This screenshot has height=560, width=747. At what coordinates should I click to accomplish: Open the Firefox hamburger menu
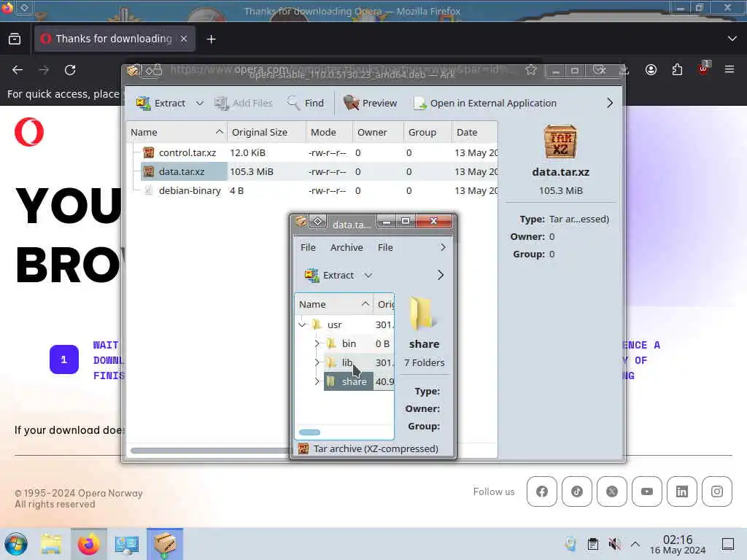click(x=729, y=70)
